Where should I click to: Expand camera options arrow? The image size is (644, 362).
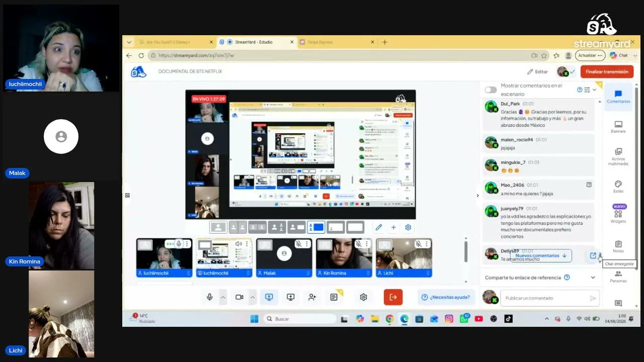click(x=253, y=297)
